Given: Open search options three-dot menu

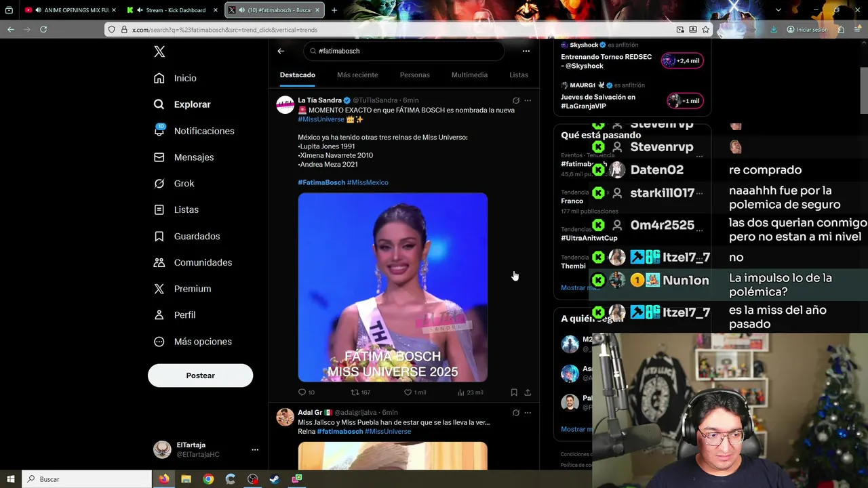Looking at the screenshot, I should [x=526, y=51].
